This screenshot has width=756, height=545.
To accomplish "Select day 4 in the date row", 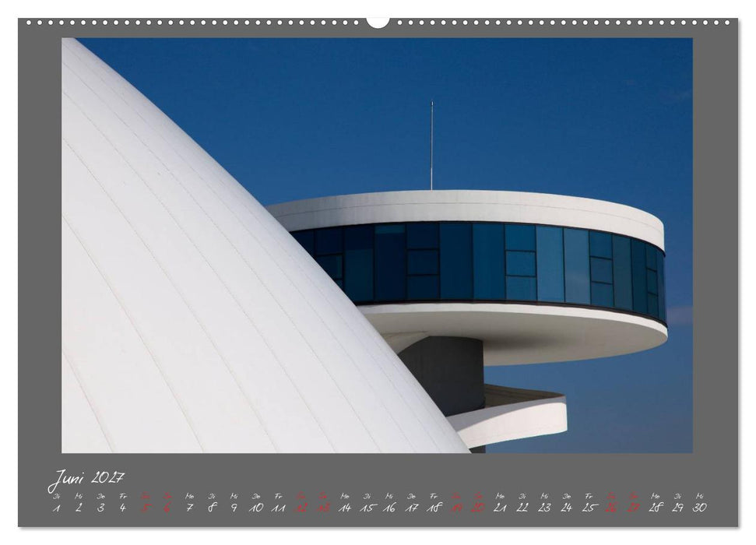I will coord(123,508).
